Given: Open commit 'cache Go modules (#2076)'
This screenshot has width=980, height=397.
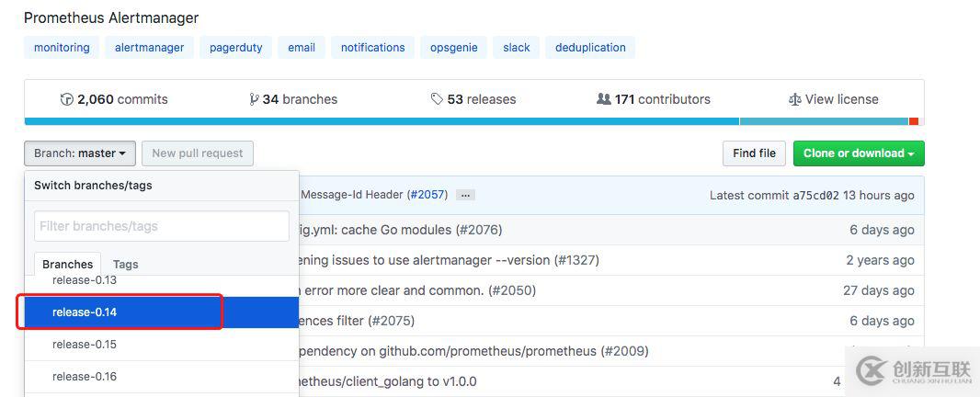Looking at the screenshot, I should 400,230.
